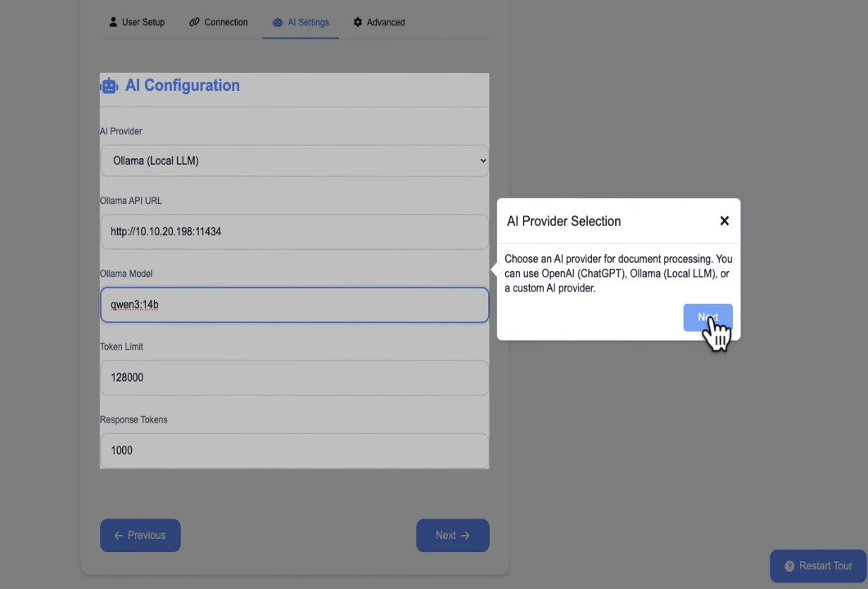Switch to the Connection tab
The width and height of the screenshot is (868, 589).
click(x=219, y=22)
